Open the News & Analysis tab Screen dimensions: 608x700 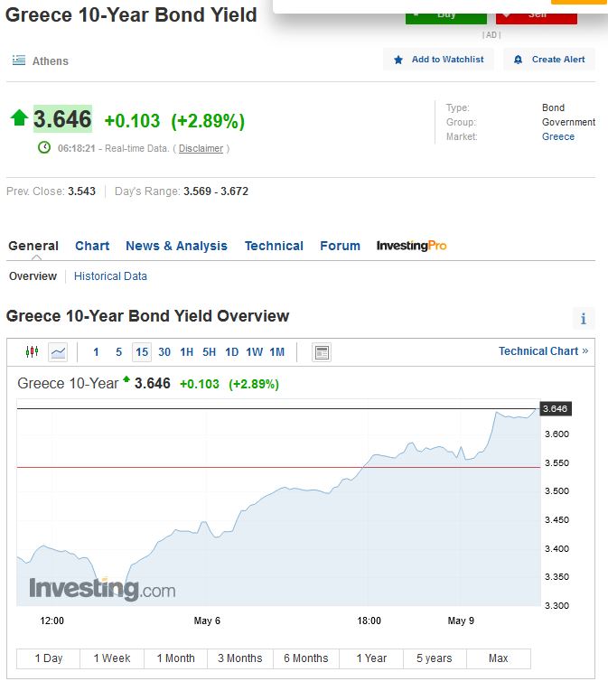click(x=176, y=246)
